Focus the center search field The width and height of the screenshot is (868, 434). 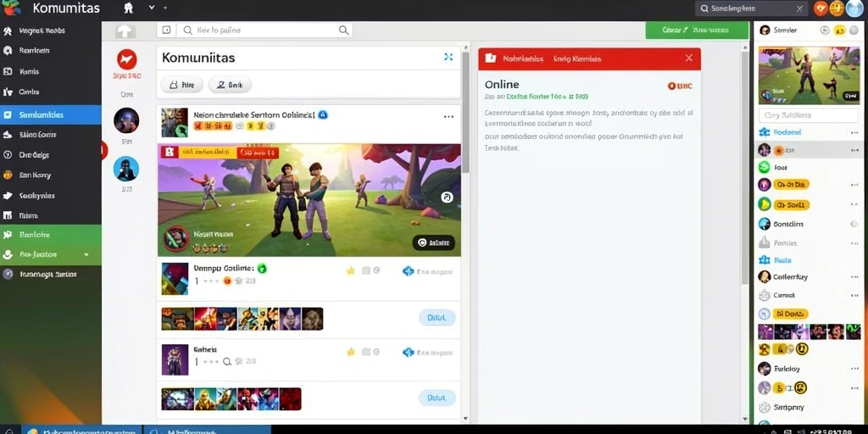(265, 31)
